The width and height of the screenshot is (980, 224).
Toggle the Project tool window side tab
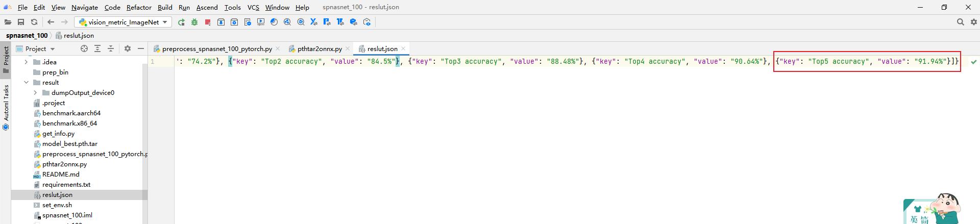point(6,60)
